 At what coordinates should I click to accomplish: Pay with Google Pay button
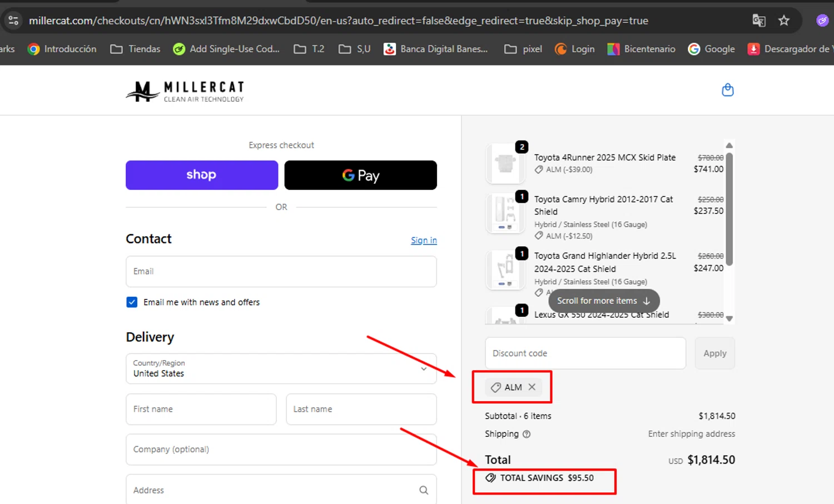[360, 175]
